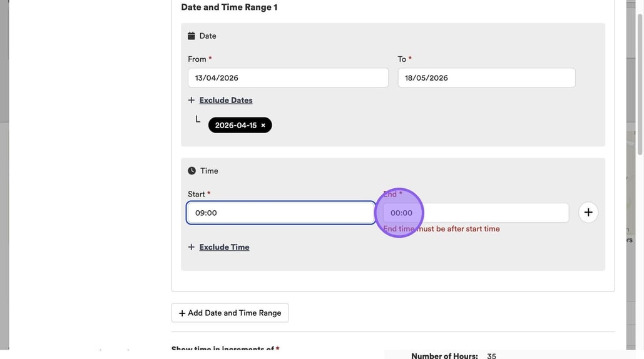Click the plus icon before Exclude Time
Image resolution: width=644 pixels, height=359 pixels.
click(192, 247)
